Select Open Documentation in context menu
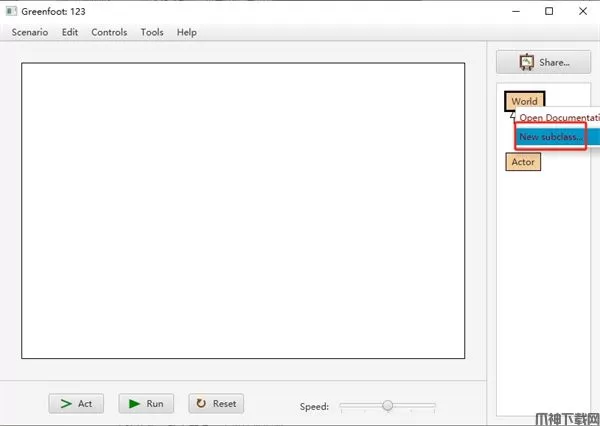Image resolution: width=600 pixels, height=426 pixels. 558,118
